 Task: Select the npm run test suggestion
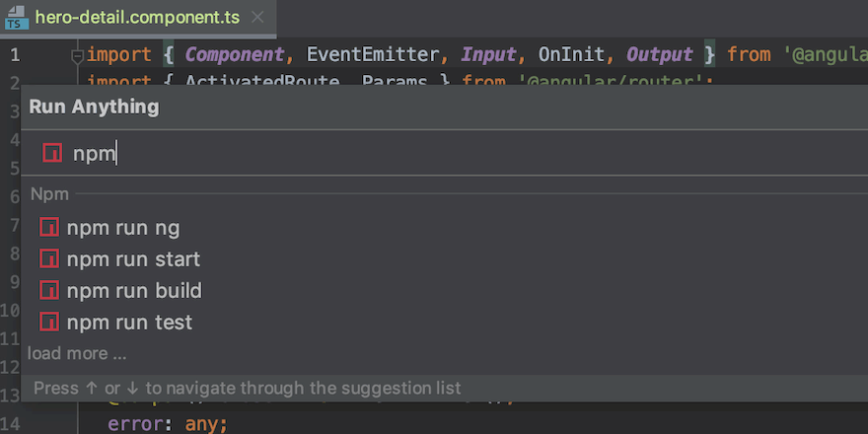point(445,323)
